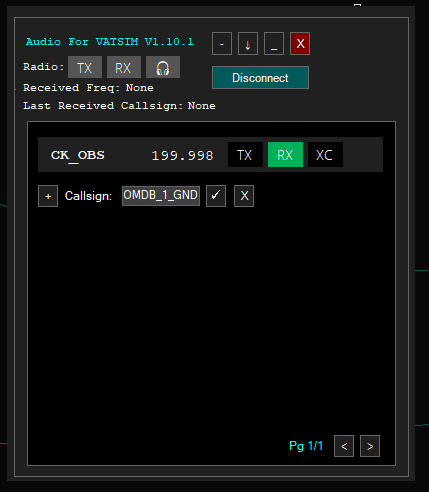Toggle the headphones output icon
429x492 pixels.
coord(163,67)
